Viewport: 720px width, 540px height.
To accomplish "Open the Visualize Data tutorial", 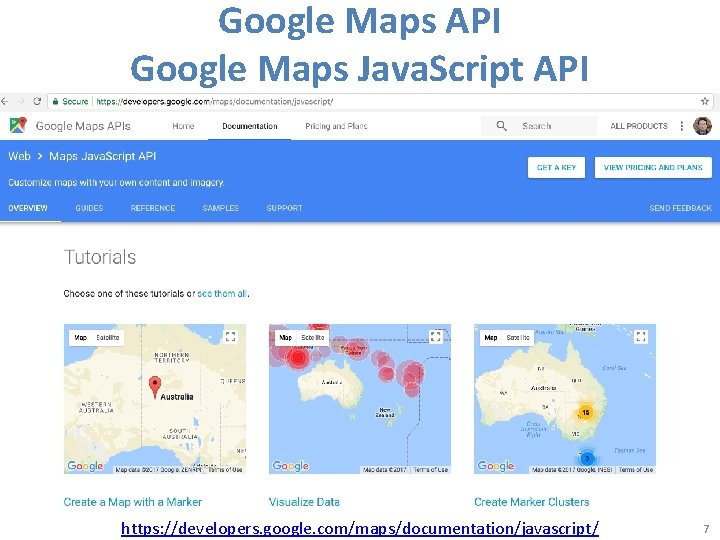I will click(x=304, y=502).
